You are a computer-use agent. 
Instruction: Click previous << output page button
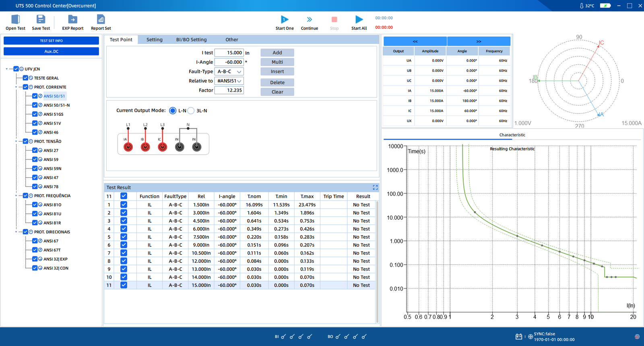pyautogui.click(x=415, y=41)
